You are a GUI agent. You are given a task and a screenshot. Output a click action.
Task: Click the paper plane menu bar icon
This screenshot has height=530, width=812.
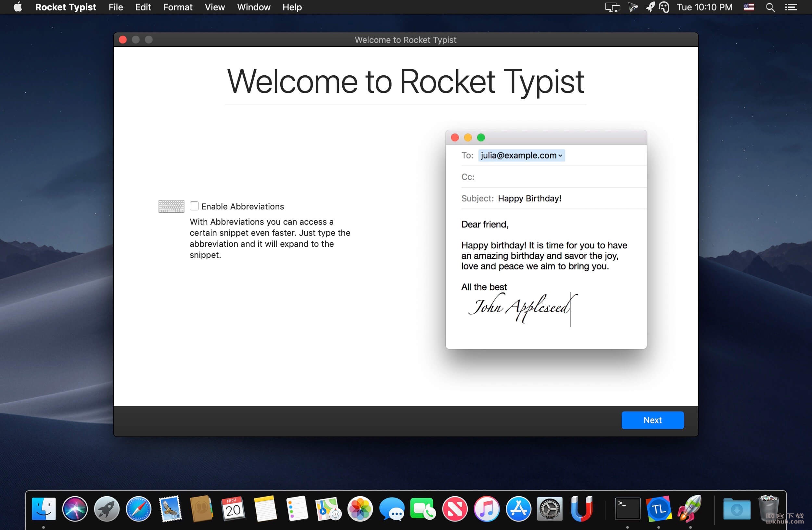[633, 7]
